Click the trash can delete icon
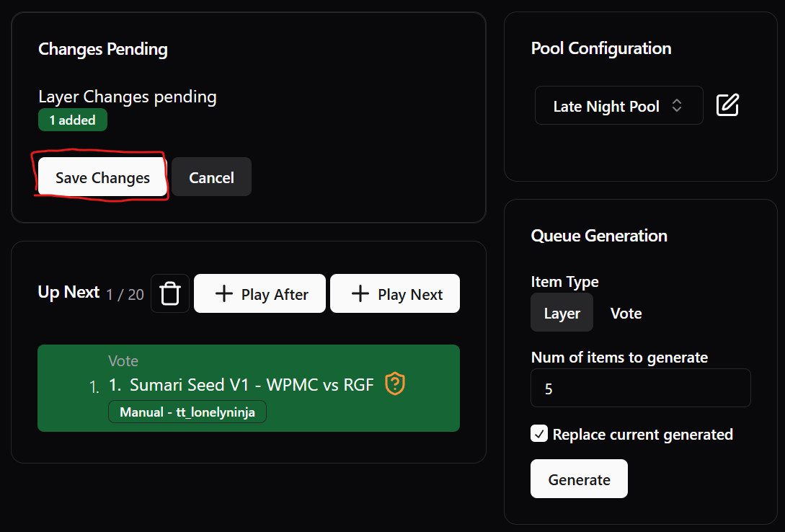 coord(169,293)
